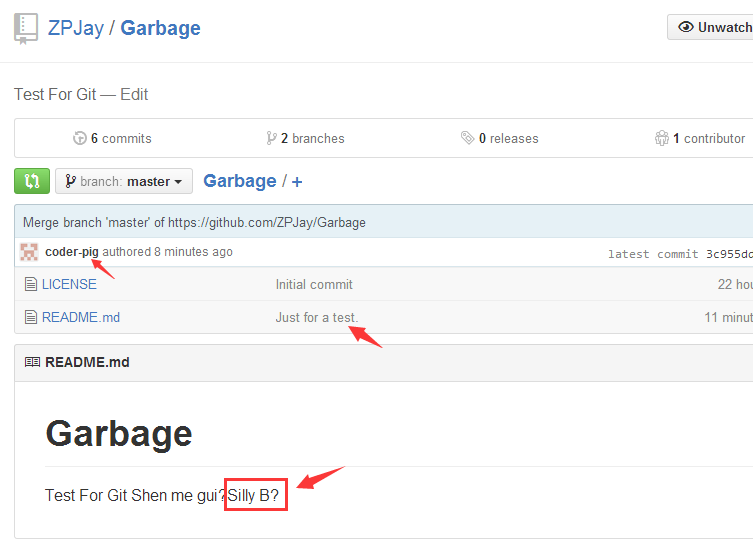Open the coder-pig author link
753x542 pixels.
pos(72,252)
